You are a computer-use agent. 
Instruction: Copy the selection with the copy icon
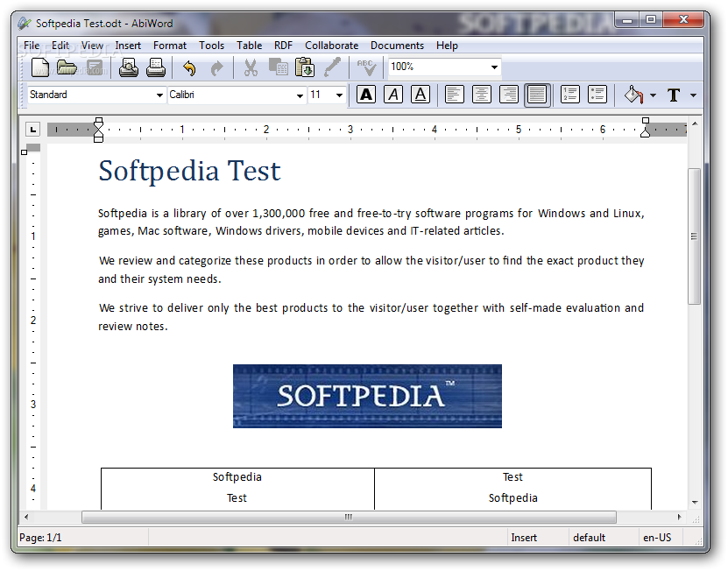pos(279,67)
